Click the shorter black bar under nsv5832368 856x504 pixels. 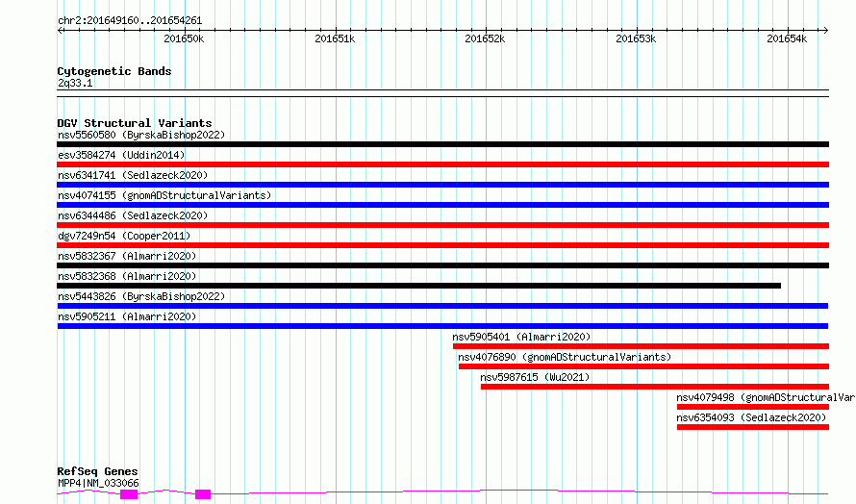click(418, 286)
